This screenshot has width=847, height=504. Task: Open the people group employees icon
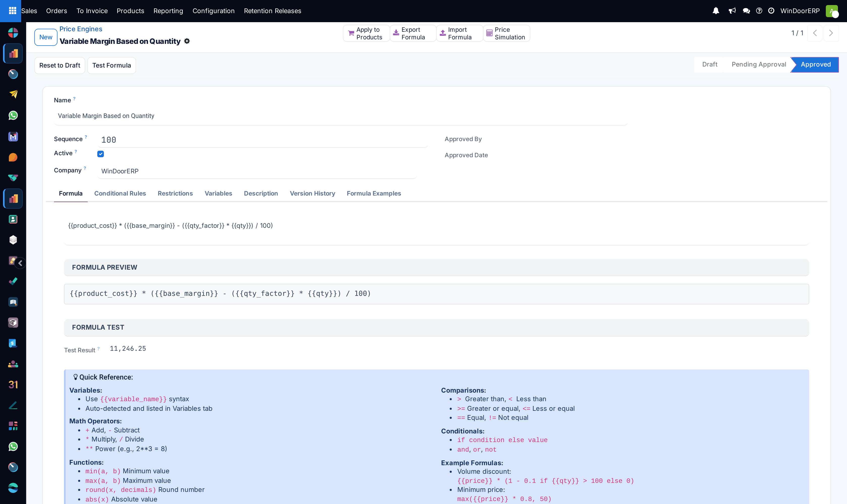point(13,364)
